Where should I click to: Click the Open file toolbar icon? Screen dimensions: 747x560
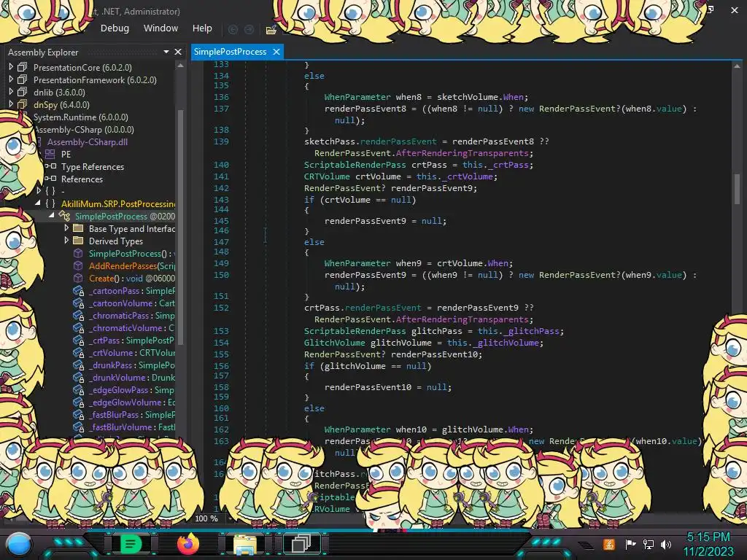click(271, 30)
